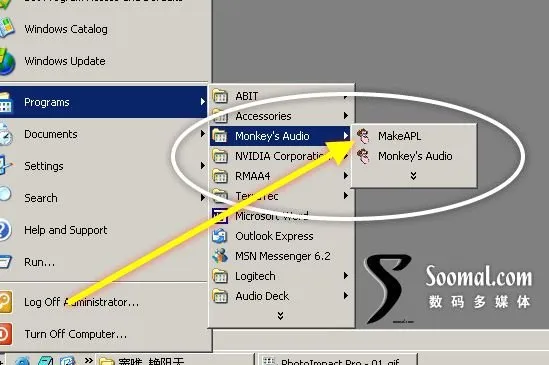Screen dimensions: 549x365
Task: Click the Help and Support question icon
Action: click(x=4, y=230)
